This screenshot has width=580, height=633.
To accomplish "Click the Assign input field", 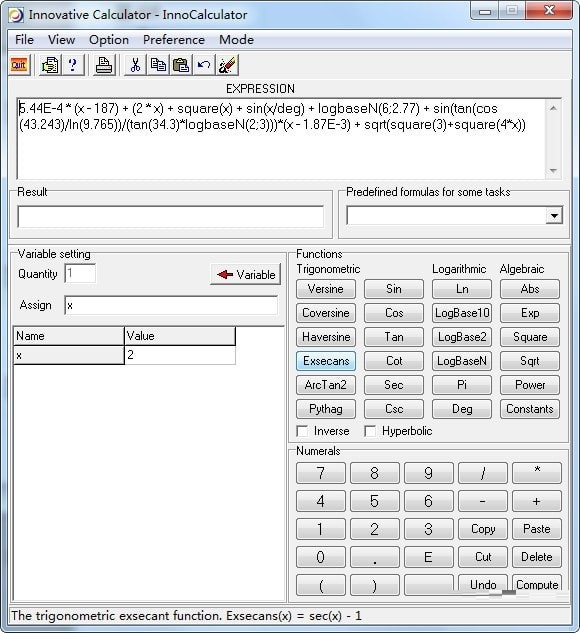I will click(171, 306).
